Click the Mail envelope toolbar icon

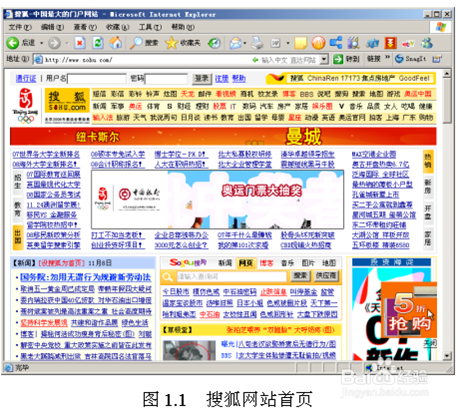coord(235,43)
